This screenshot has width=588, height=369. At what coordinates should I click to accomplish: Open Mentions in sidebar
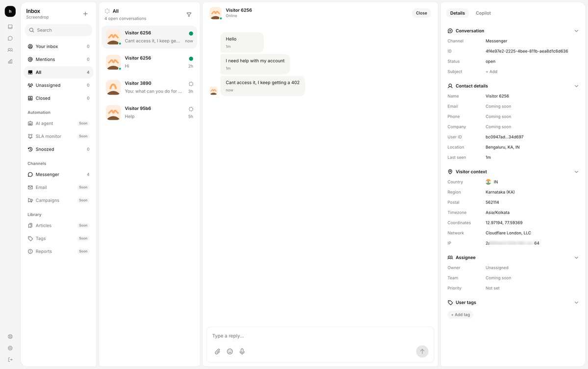(58, 59)
